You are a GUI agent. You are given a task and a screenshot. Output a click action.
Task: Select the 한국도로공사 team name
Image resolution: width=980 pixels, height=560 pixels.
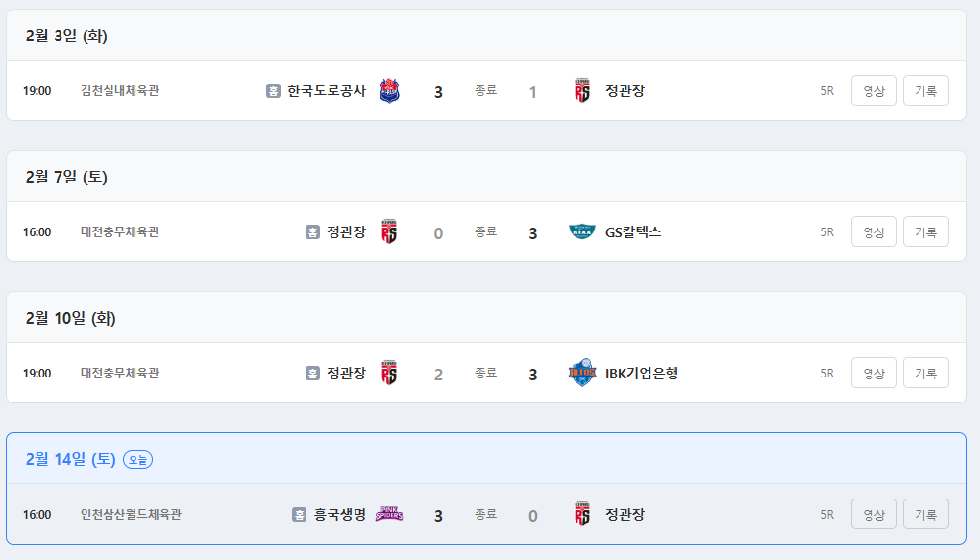coord(327,91)
